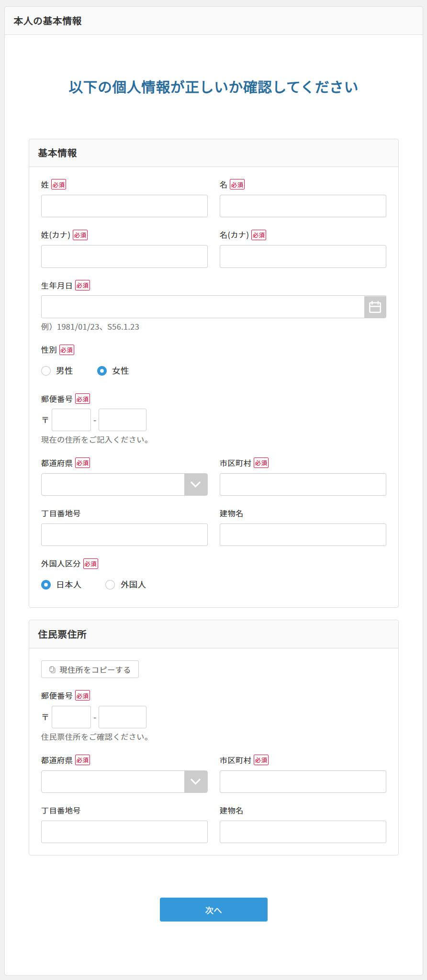Select the 日本人 radio button
Viewport: 427px width, 980px height.
click(x=46, y=584)
